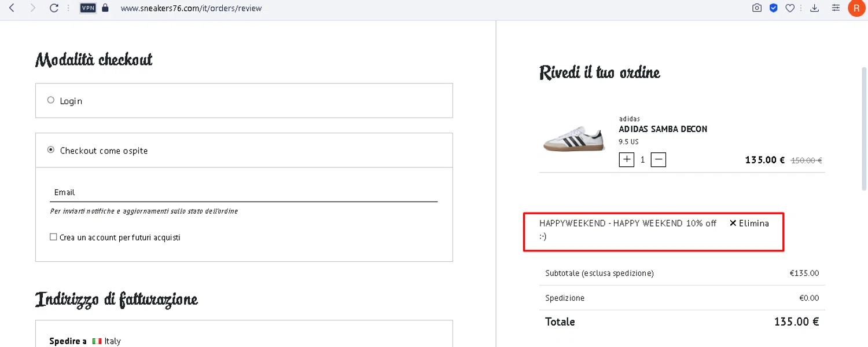Decrease quantity with the minus button
Image resolution: width=868 pixels, height=347 pixels.
659,159
